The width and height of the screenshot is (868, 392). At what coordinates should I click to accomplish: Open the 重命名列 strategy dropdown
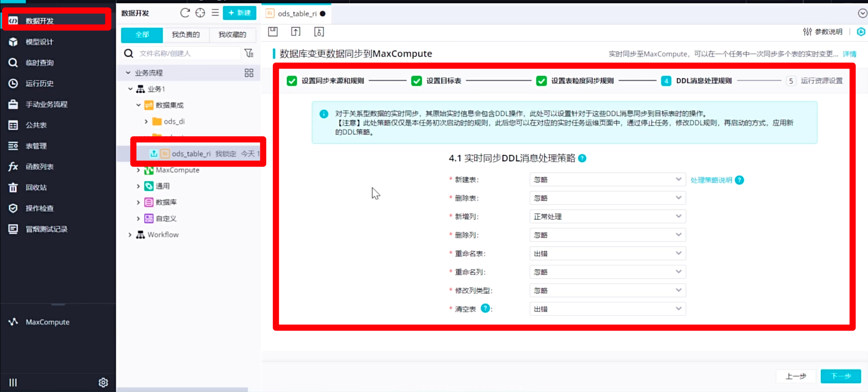(607, 272)
